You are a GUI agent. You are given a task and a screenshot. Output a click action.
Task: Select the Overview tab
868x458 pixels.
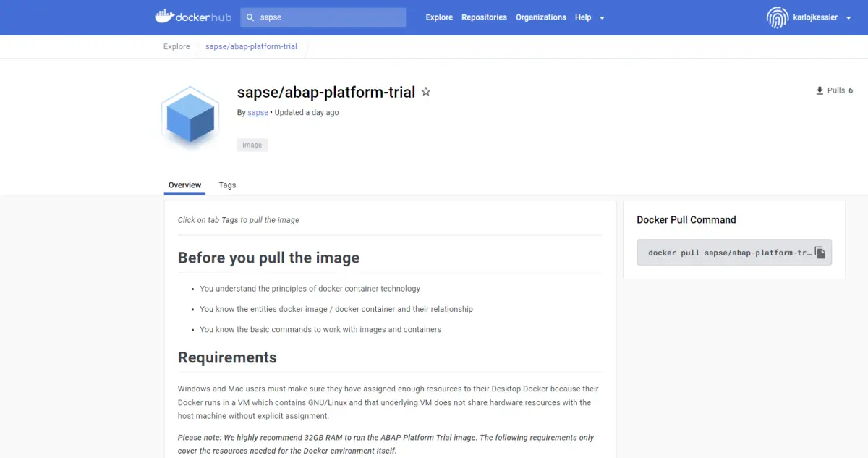184,185
